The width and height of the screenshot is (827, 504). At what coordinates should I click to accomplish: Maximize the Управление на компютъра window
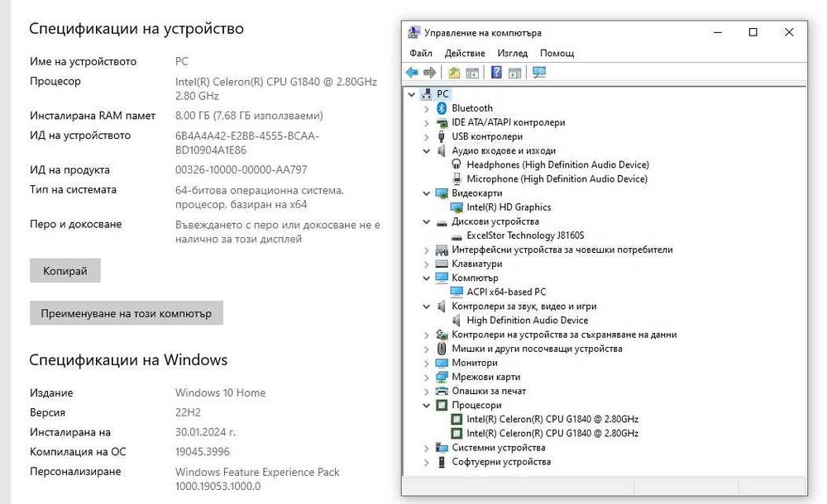click(x=753, y=32)
